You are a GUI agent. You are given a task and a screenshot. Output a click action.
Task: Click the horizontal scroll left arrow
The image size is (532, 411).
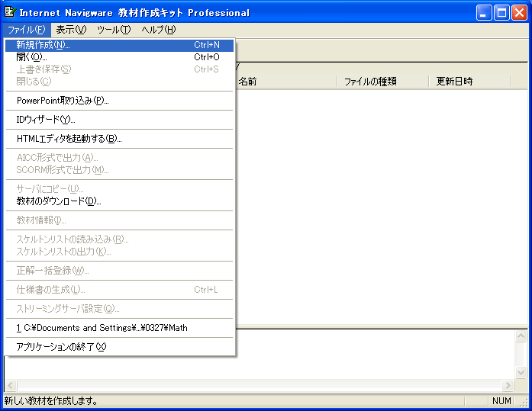10,385
